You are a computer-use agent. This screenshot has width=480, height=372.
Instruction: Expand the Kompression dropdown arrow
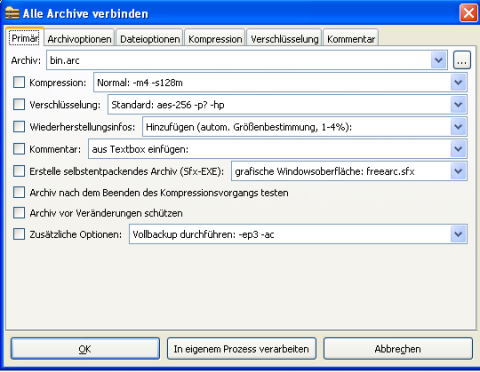click(x=459, y=82)
